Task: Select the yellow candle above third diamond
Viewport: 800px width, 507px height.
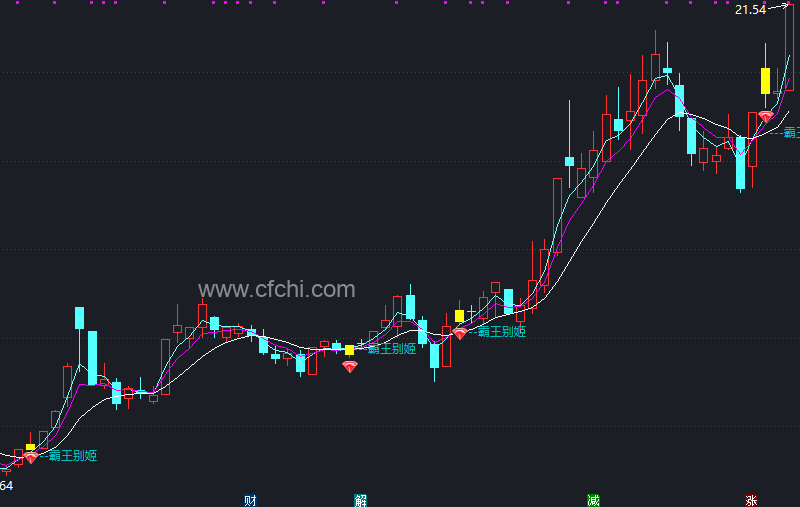Action: (459, 316)
